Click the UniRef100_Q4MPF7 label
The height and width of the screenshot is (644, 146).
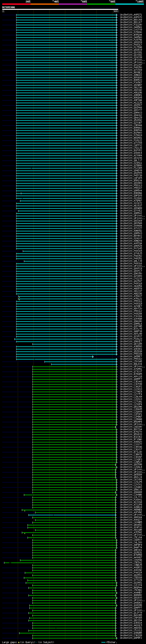pyautogui.click(x=131, y=379)
